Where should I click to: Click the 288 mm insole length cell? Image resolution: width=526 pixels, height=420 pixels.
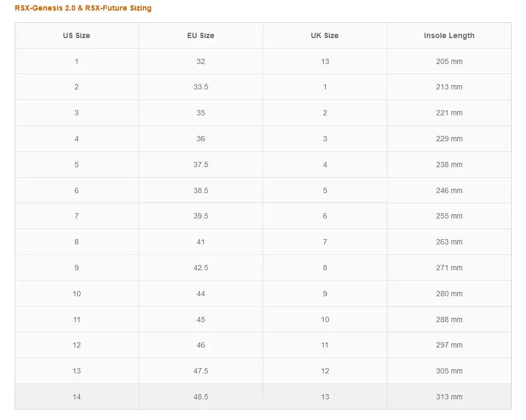click(449, 319)
